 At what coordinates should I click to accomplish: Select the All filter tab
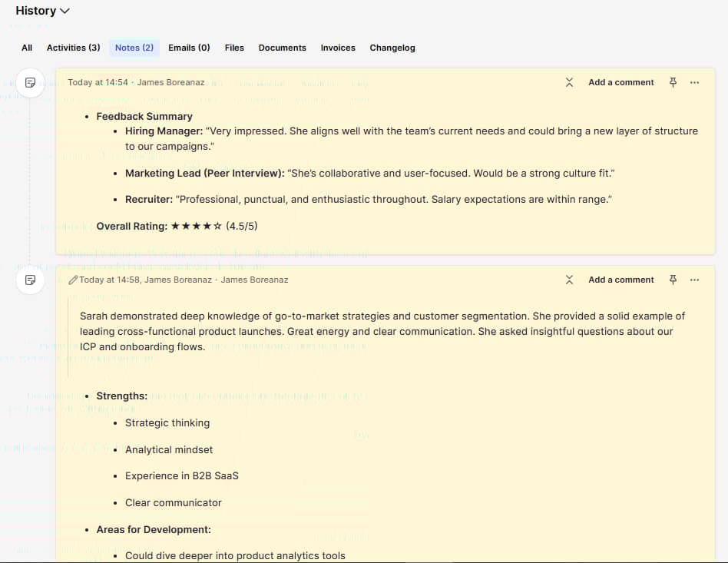click(x=27, y=48)
